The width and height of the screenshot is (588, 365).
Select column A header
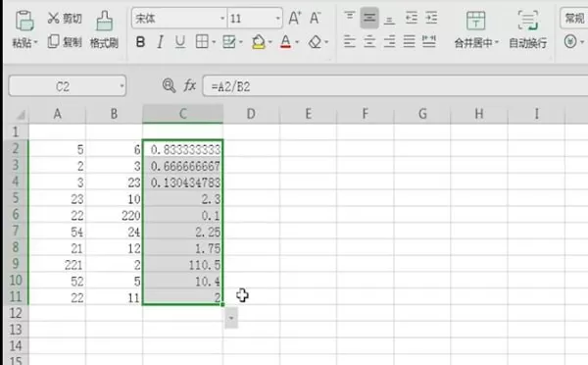(x=58, y=114)
